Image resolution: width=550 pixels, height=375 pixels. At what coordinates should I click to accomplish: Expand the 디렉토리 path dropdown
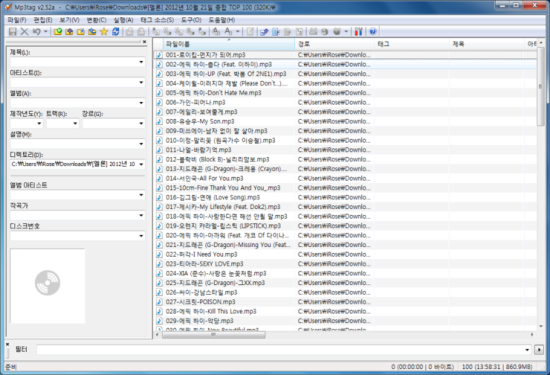141,164
